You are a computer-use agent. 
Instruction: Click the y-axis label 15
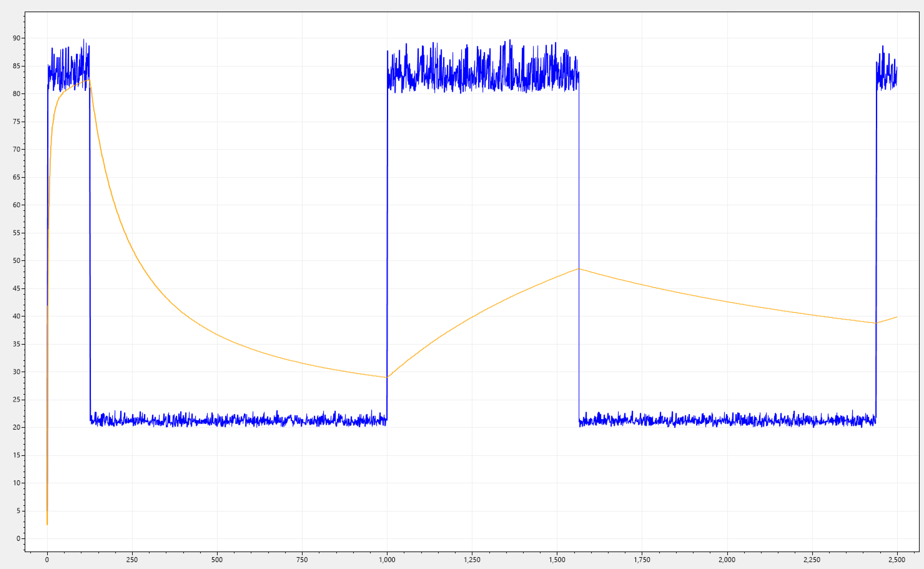(17, 455)
